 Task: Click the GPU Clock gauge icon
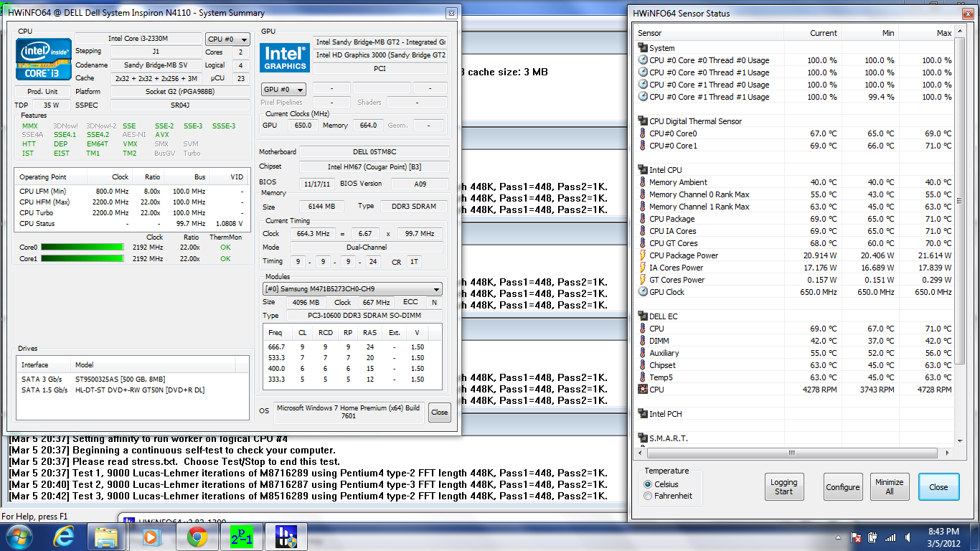click(643, 292)
